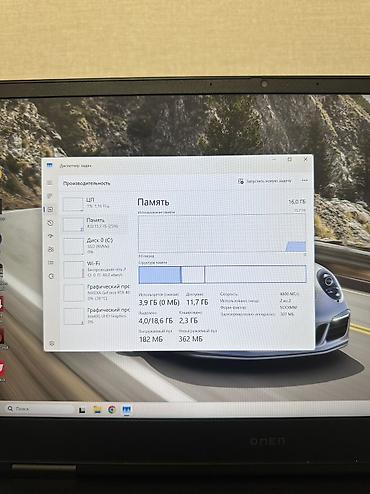This screenshot has width=370, height=494.
Task: Click the Wi-Fi mini graph thumbnail
Action: pyautogui.click(x=74, y=270)
